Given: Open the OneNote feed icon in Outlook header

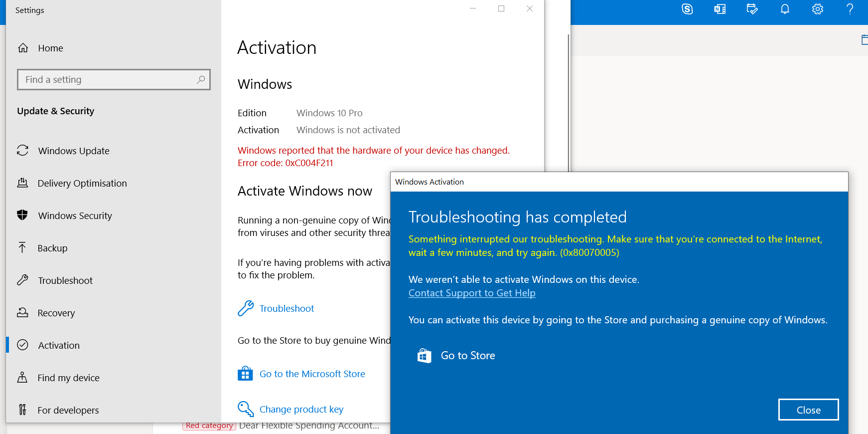Looking at the screenshot, I should click(x=720, y=9).
